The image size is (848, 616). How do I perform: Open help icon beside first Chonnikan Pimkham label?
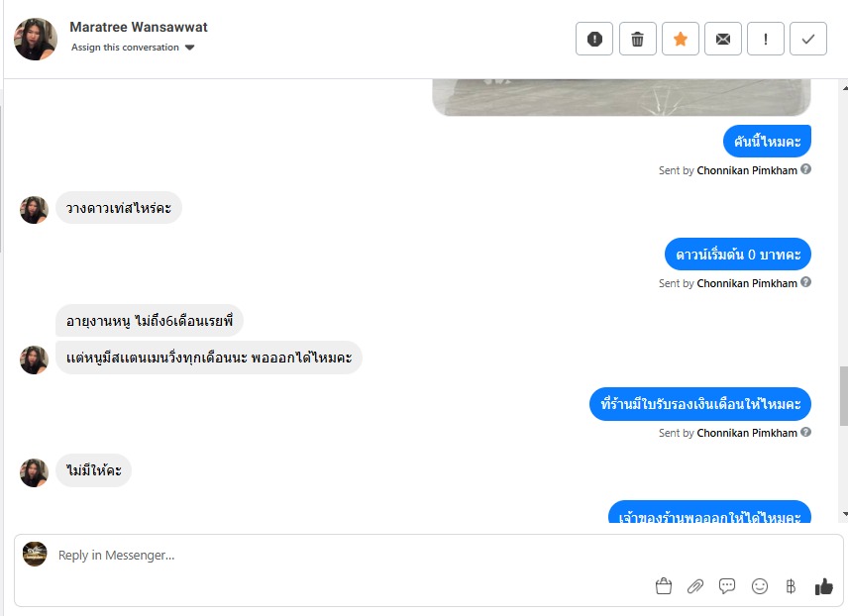click(805, 169)
